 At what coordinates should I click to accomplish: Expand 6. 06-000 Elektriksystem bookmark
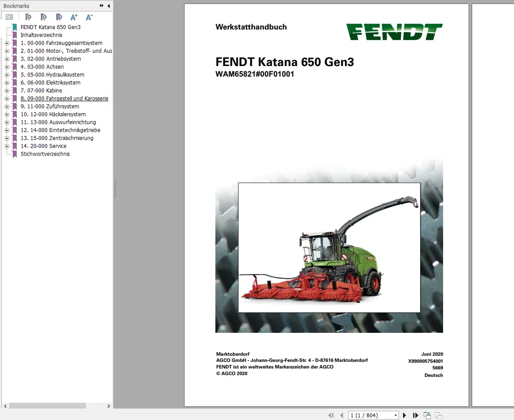click(7, 83)
